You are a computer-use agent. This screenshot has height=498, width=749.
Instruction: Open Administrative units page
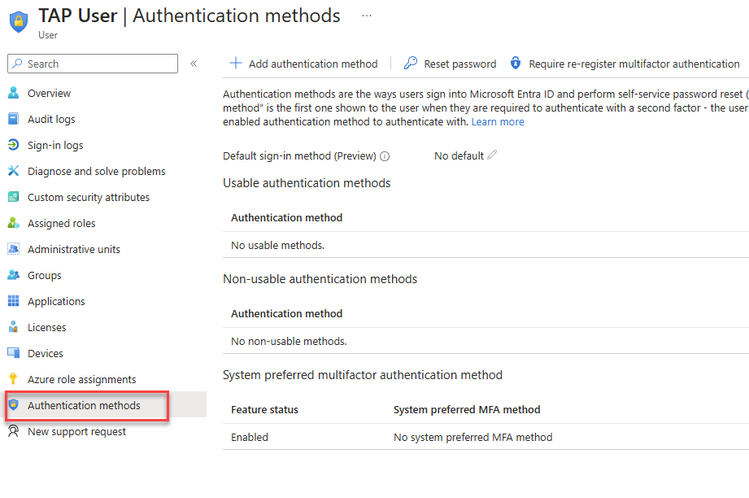73,249
